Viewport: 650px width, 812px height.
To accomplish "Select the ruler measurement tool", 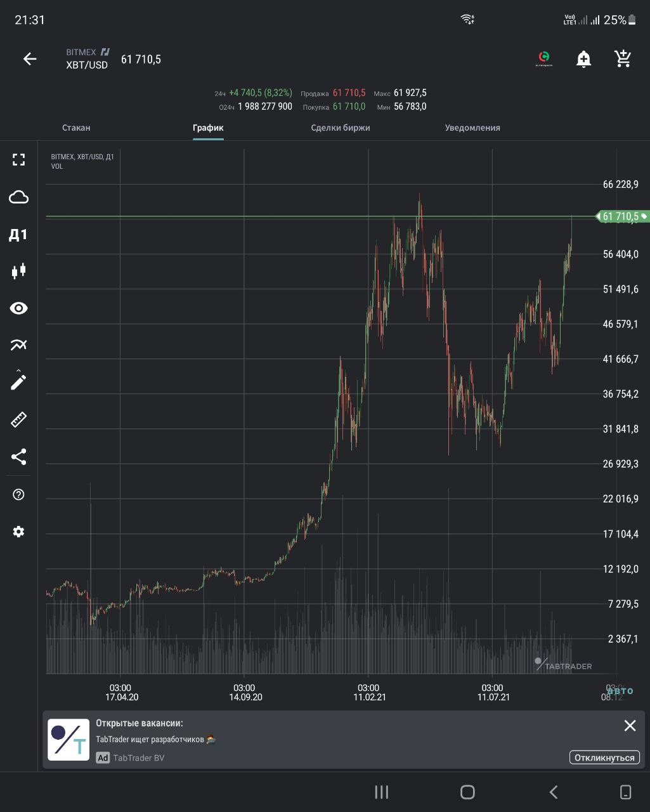I will point(18,420).
